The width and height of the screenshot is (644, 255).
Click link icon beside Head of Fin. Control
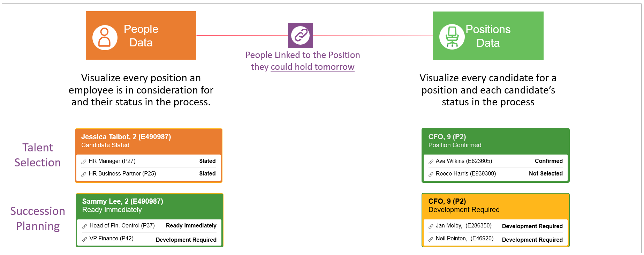pyautogui.click(x=85, y=226)
